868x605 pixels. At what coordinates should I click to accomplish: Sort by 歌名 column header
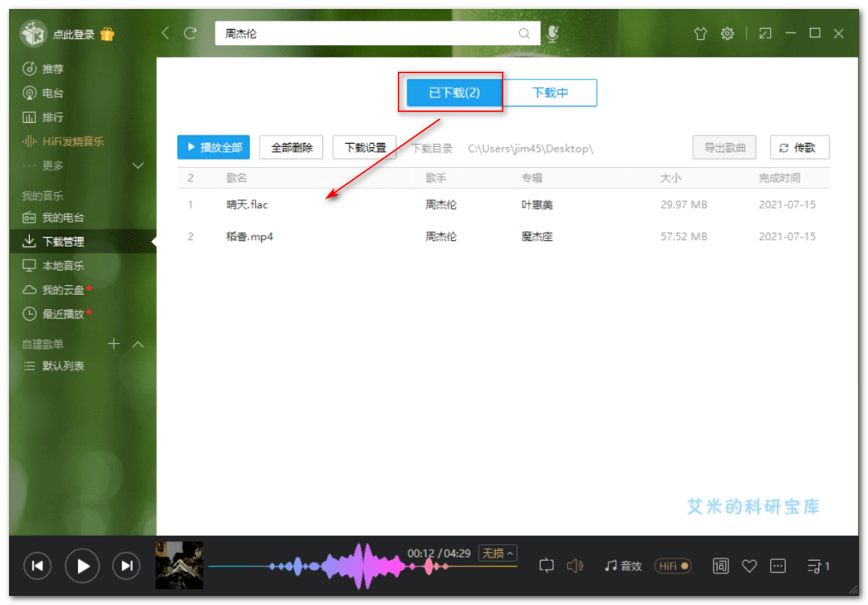[x=236, y=178]
